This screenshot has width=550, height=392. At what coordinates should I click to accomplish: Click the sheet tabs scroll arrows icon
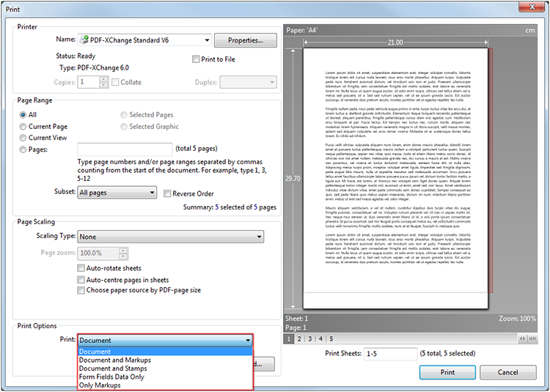[x=522, y=339]
